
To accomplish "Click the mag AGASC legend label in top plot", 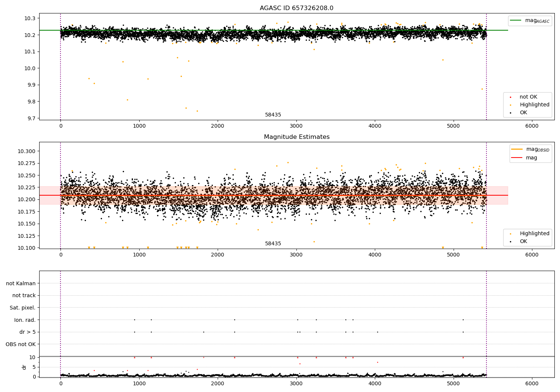I will point(537,21).
